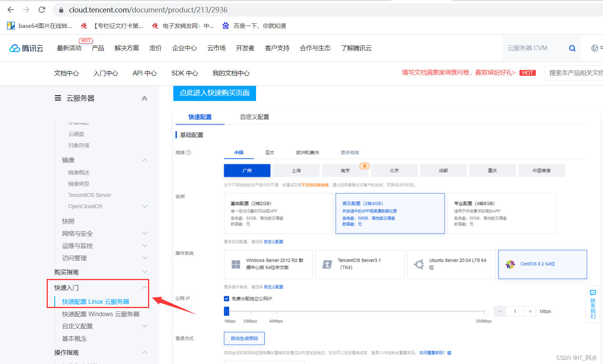The height and width of the screenshot is (364, 603).
Task: Reload the page with refresh icon
Action: point(42,10)
